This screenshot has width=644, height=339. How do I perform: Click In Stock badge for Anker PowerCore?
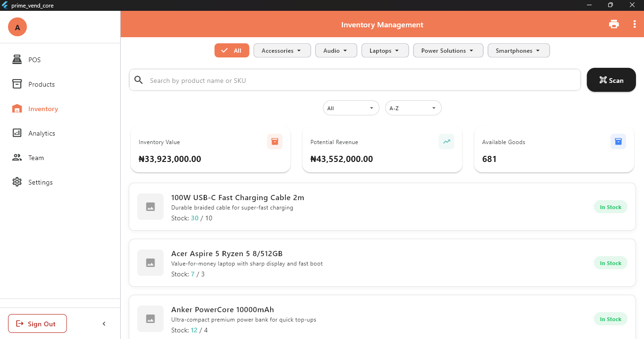(611, 319)
